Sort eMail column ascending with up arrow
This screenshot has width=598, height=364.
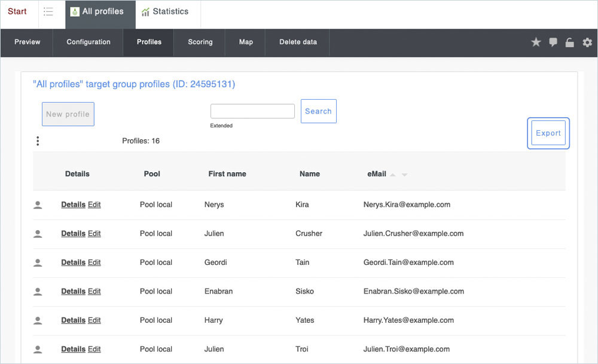[x=393, y=175]
